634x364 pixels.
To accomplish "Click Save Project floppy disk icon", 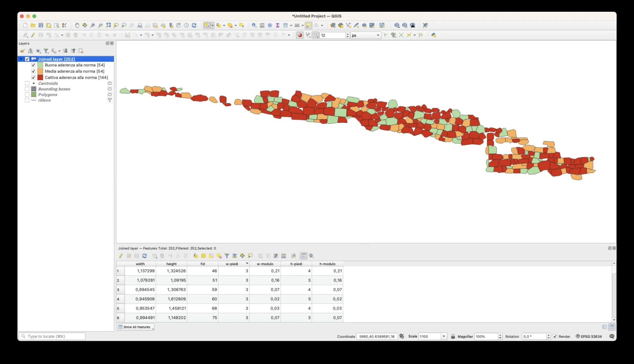I will pos(41,25).
